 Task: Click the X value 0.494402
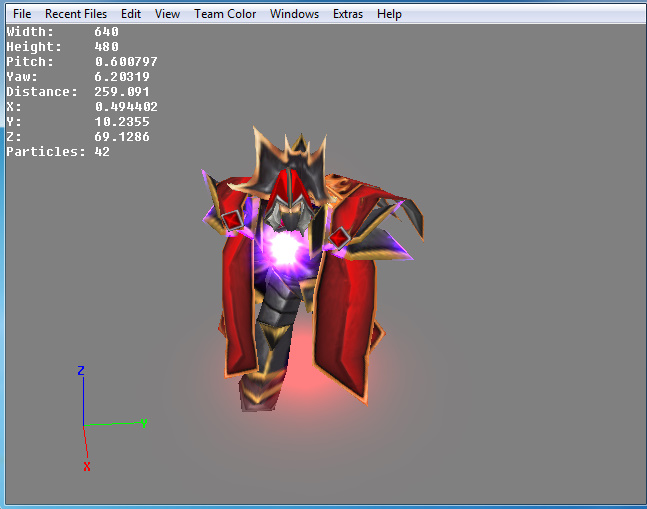coord(126,107)
